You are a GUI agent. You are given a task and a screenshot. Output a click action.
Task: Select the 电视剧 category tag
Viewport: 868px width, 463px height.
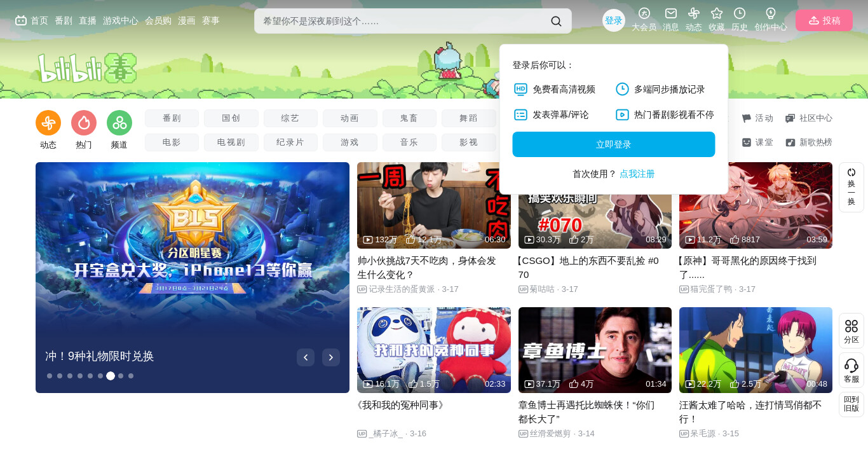point(231,142)
